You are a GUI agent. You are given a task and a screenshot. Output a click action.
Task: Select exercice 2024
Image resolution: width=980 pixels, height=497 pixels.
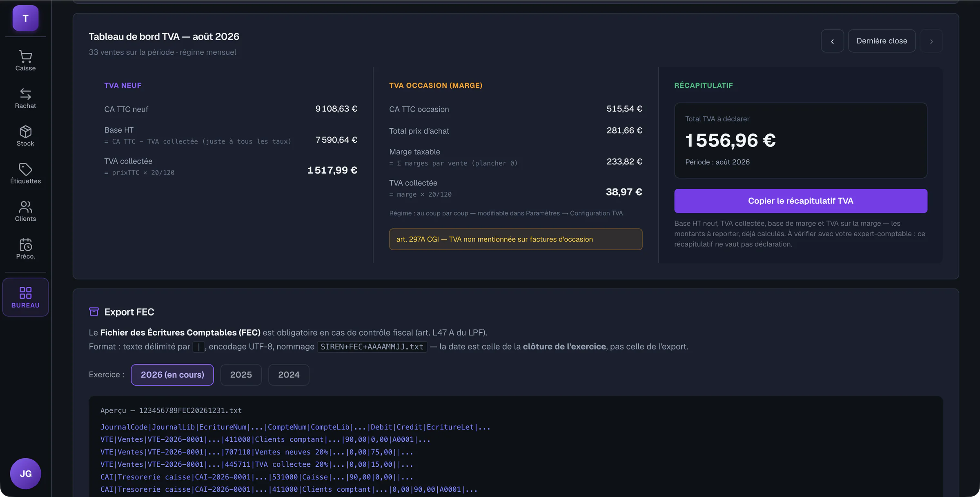coord(289,375)
